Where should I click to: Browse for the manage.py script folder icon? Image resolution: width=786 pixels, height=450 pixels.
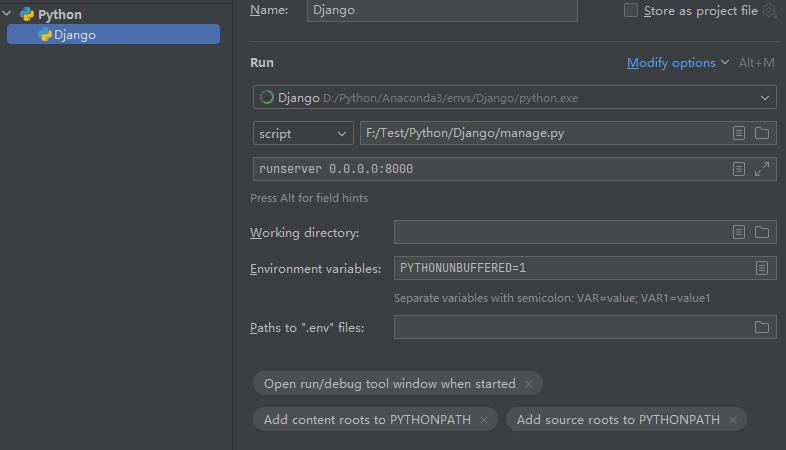761,133
